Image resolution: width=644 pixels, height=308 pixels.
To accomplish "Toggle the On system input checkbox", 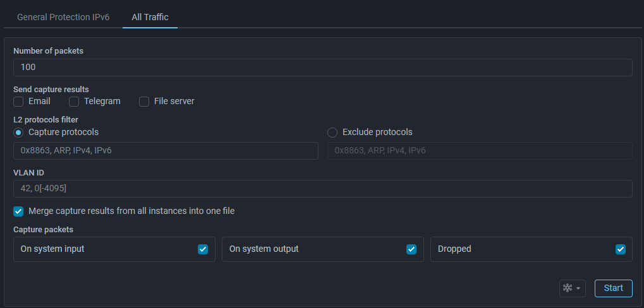I will point(203,249).
